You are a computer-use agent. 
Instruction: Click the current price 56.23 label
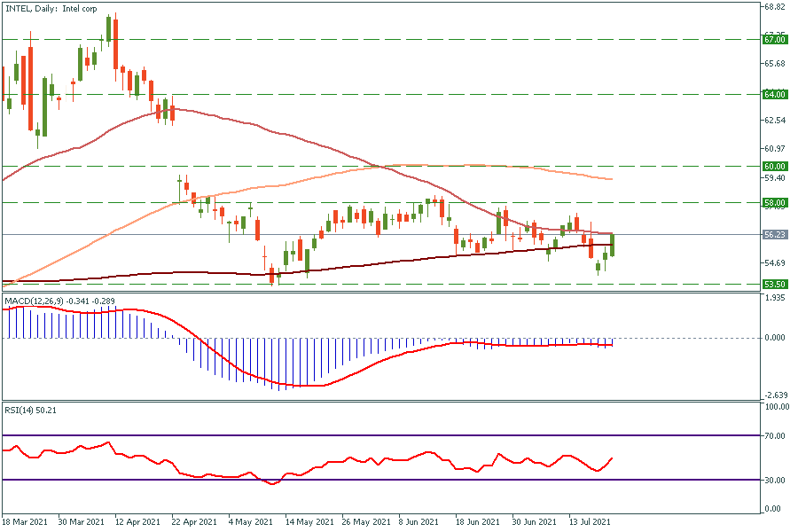tap(775, 235)
